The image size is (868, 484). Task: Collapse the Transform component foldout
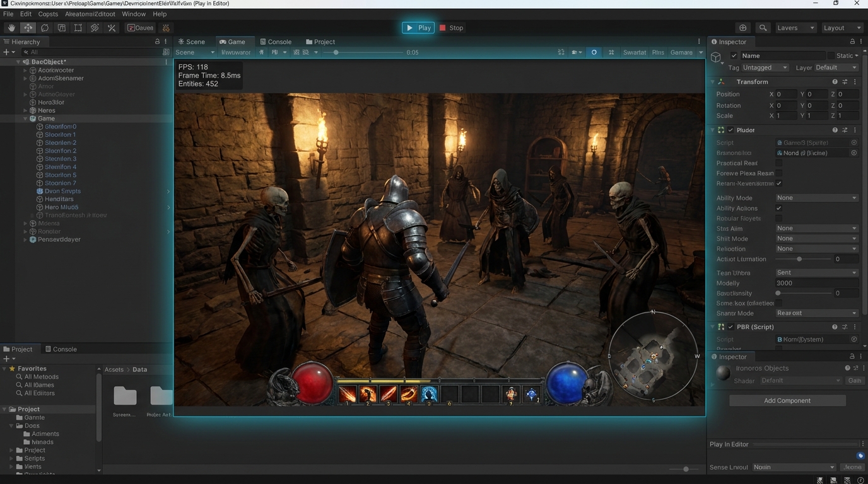(x=713, y=82)
